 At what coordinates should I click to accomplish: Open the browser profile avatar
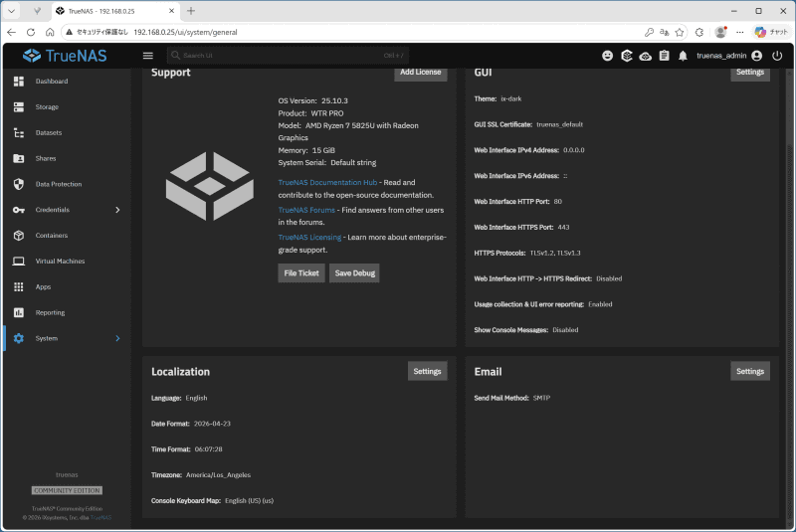click(720, 32)
